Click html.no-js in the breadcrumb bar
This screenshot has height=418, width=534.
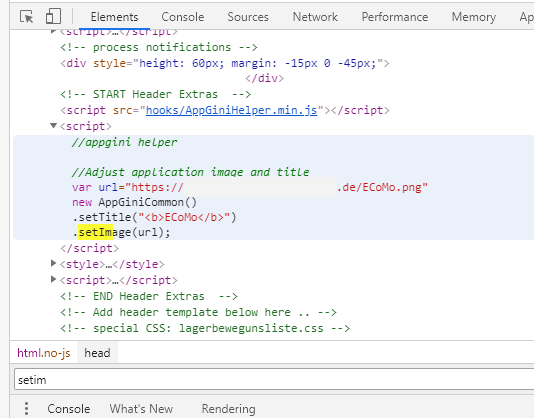pyautogui.click(x=44, y=353)
